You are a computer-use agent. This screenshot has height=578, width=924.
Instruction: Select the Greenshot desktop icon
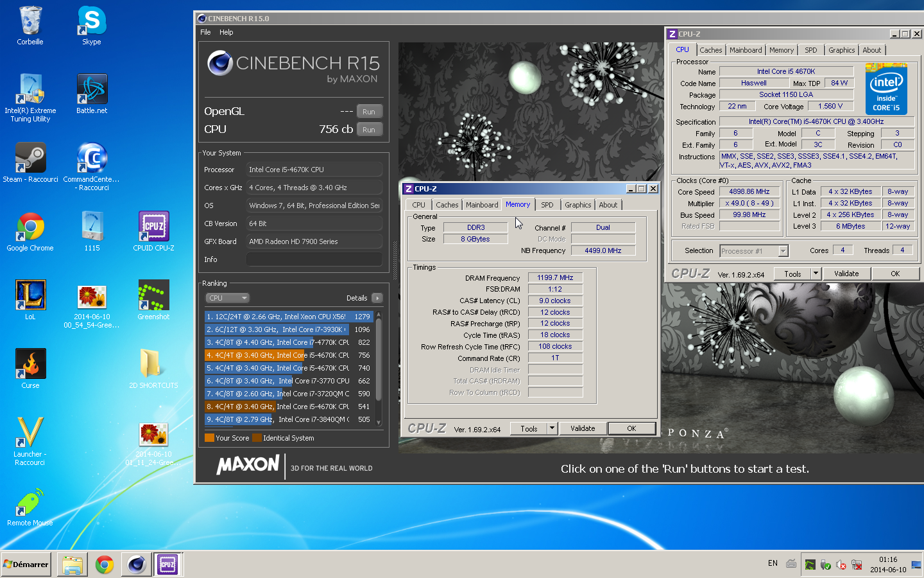click(x=153, y=300)
